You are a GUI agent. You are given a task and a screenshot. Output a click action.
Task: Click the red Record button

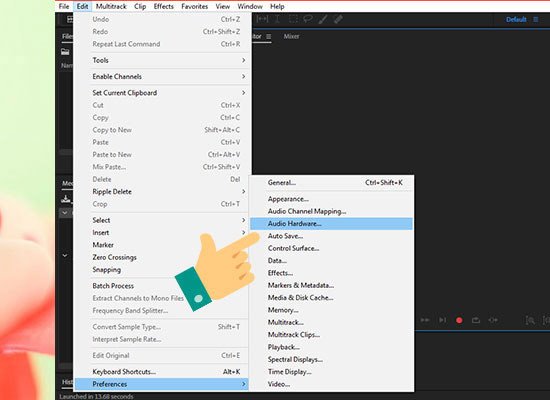[x=459, y=320]
